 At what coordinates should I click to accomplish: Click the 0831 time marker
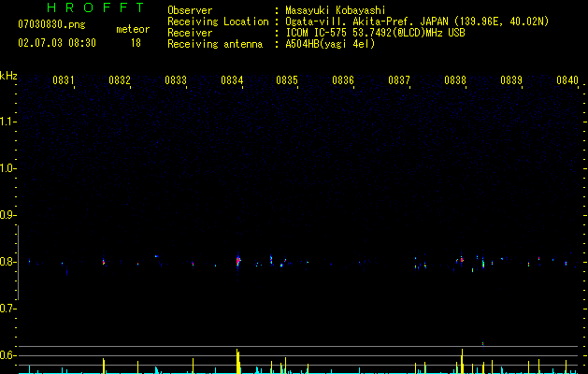(63, 80)
